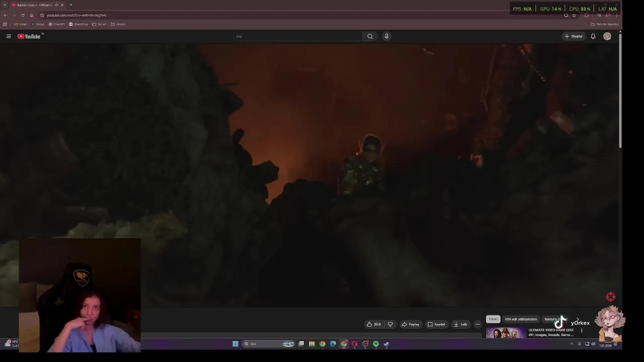Expand the tab search dropdown arrow
Viewport: 644px width, 362px height.
tap(5, 5)
